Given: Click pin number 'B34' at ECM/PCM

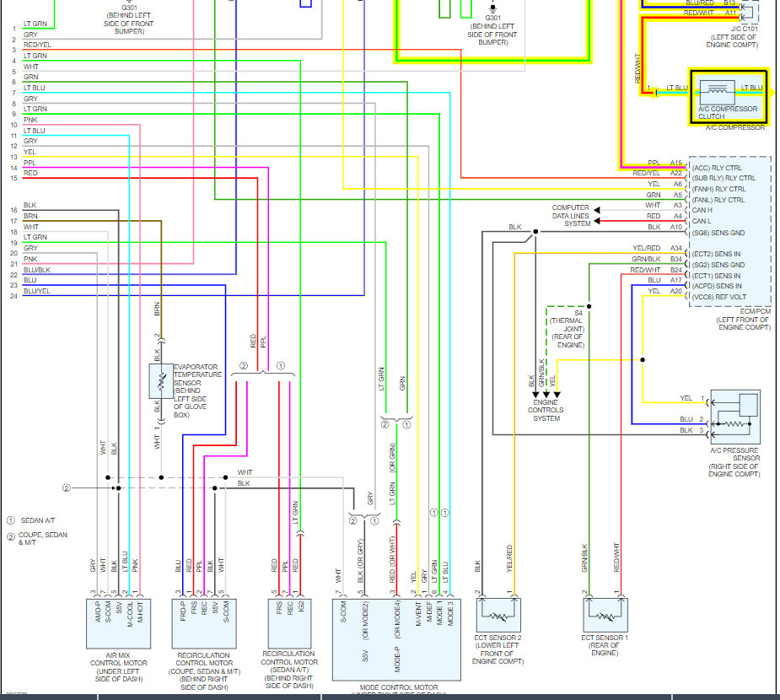Looking at the screenshot, I should 676,259.
